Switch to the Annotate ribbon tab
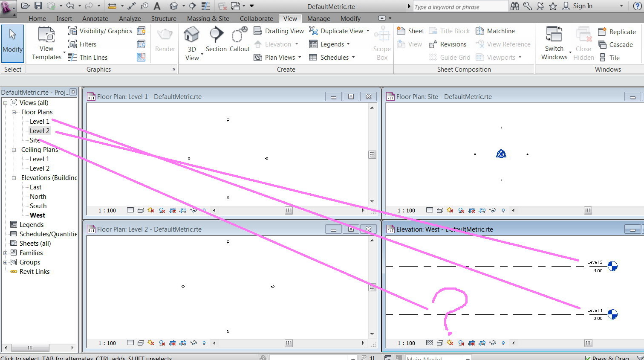644x360 pixels. pos(95,19)
